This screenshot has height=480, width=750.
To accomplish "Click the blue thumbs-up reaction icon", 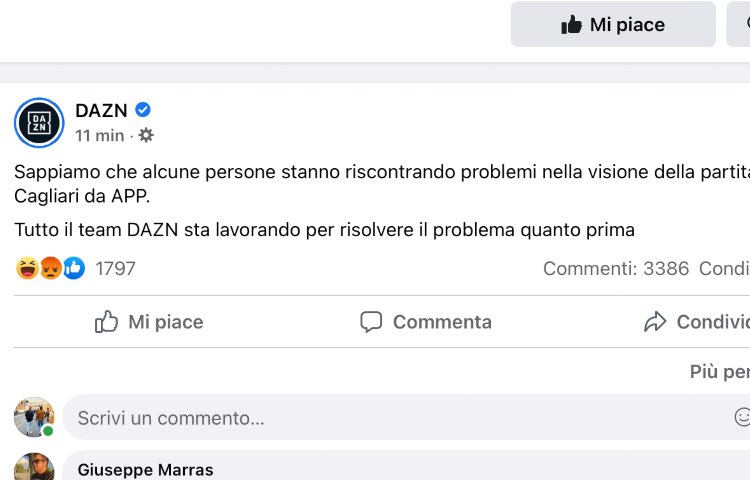I will [x=74, y=268].
